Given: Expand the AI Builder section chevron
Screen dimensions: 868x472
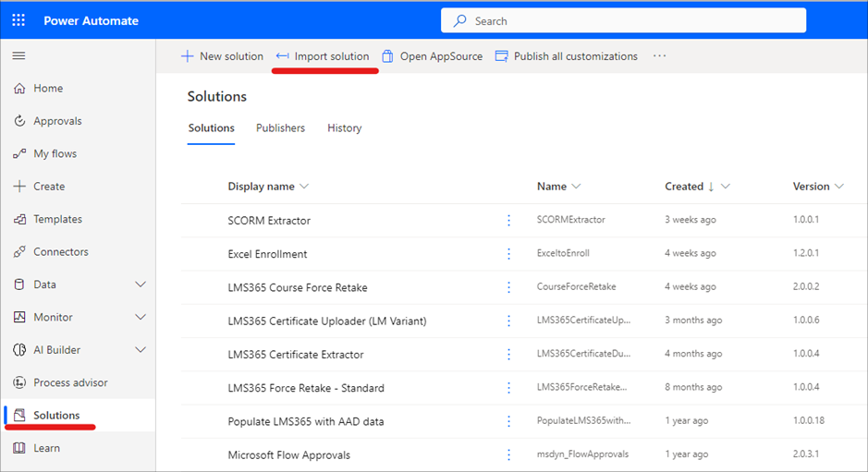Looking at the screenshot, I should [x=141, y=350].
